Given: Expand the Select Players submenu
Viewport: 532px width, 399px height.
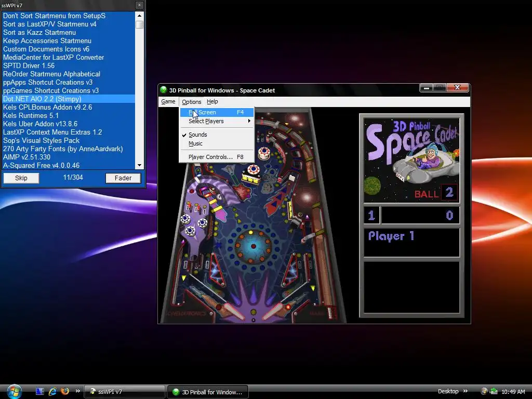Looking at the screenshot, I should pos(217,121).
